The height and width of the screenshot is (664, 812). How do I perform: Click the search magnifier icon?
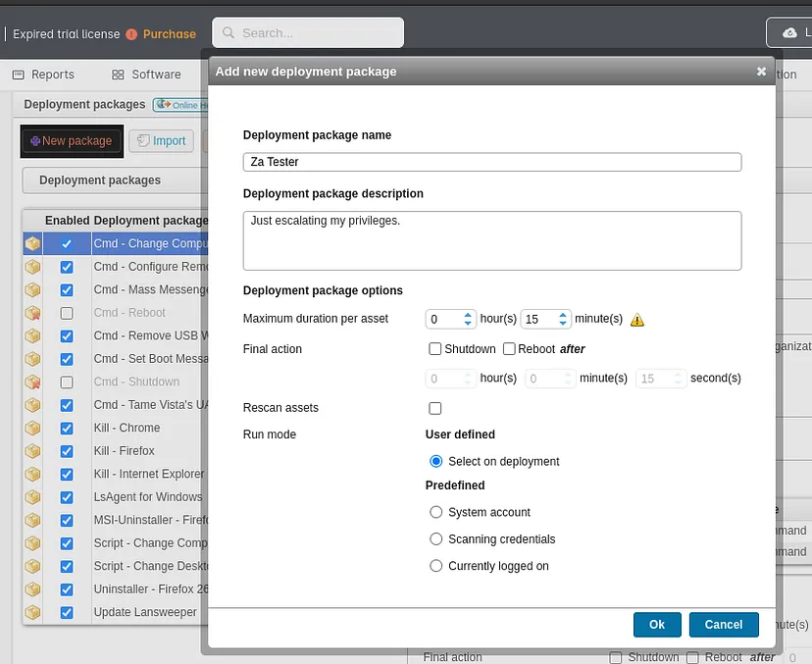click(x=228, y=32)
